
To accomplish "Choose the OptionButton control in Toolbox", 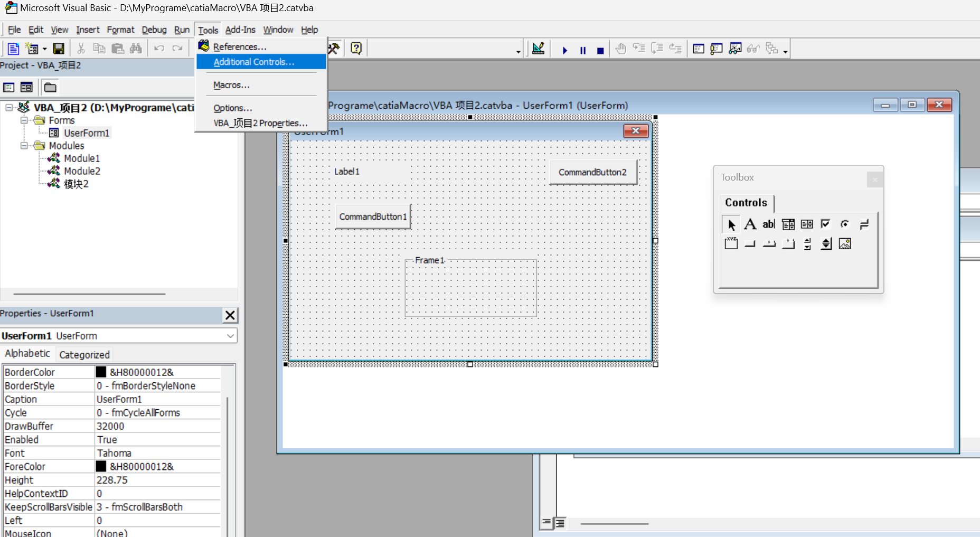I will click(x=845, y=224).
